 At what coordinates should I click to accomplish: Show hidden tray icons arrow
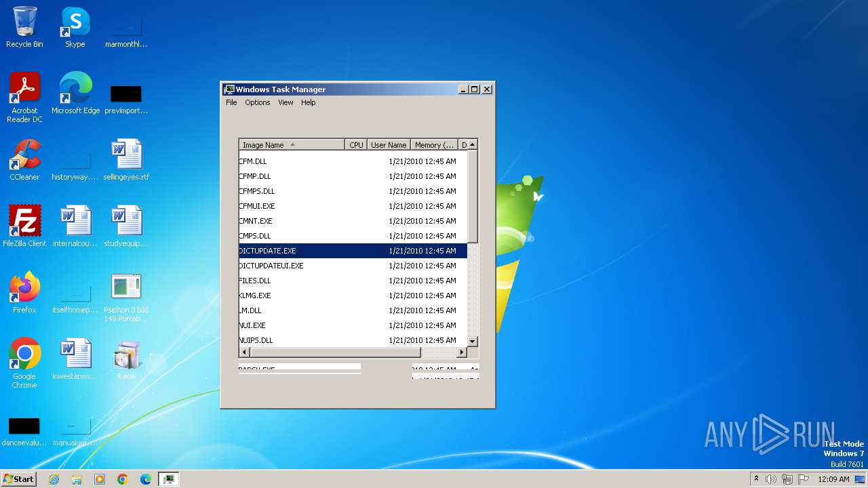756,479
